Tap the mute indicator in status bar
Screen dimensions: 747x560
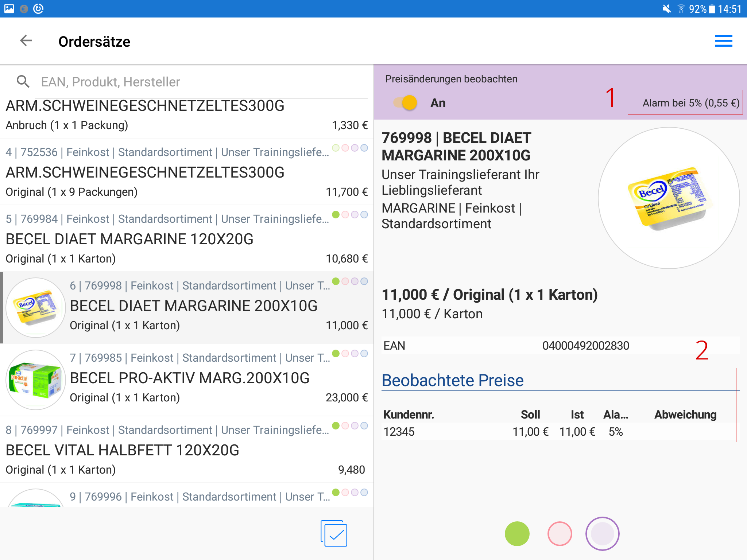tap(666, 9)
